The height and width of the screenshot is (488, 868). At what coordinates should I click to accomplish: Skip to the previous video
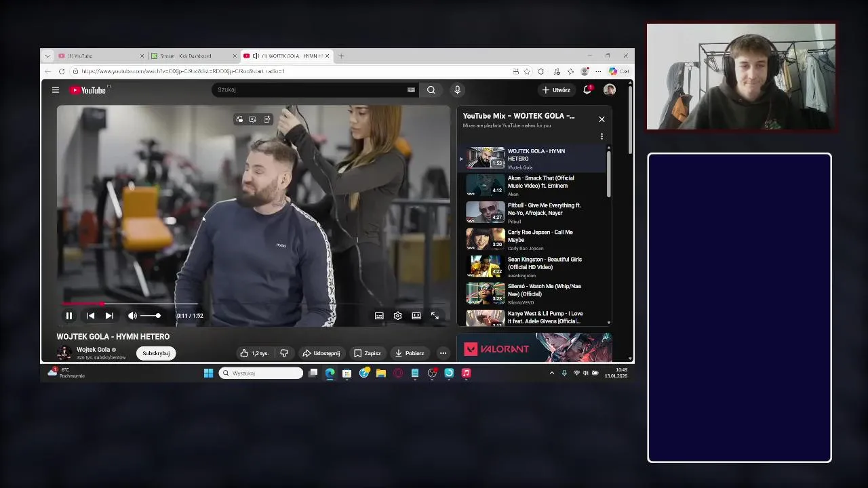pyautogui.click(x=91, y=315)
